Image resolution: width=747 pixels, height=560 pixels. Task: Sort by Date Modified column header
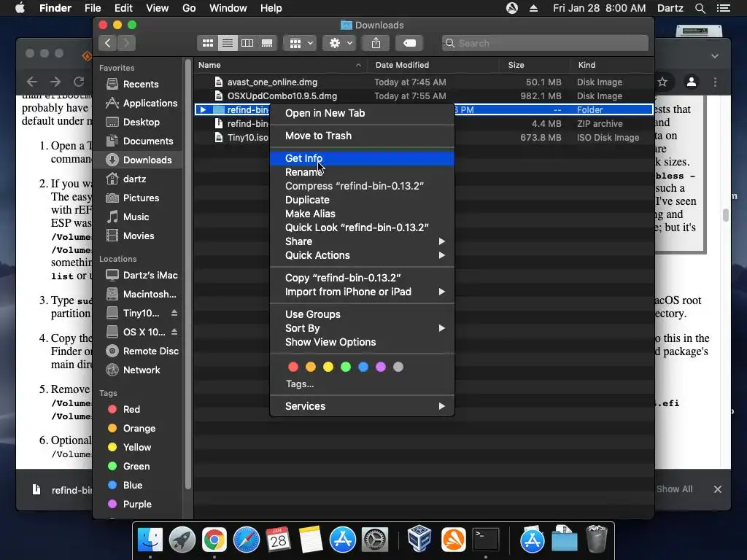pos(433,65)
